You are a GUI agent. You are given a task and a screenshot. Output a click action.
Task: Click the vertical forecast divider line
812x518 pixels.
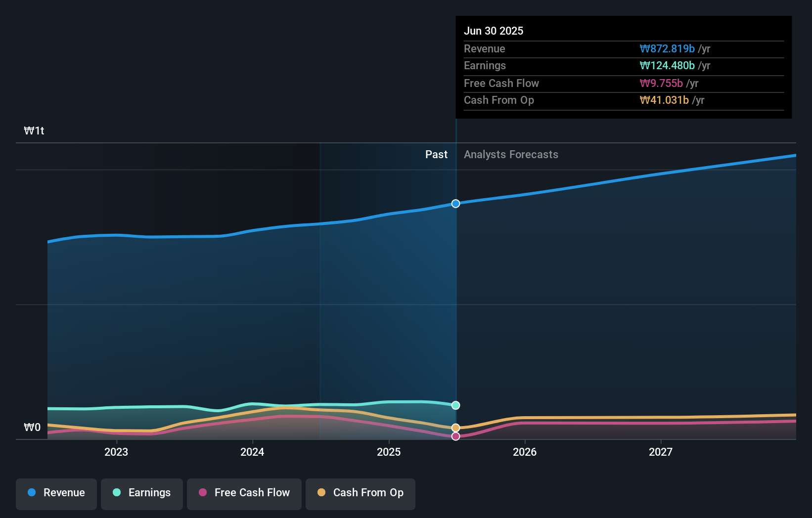455,297
